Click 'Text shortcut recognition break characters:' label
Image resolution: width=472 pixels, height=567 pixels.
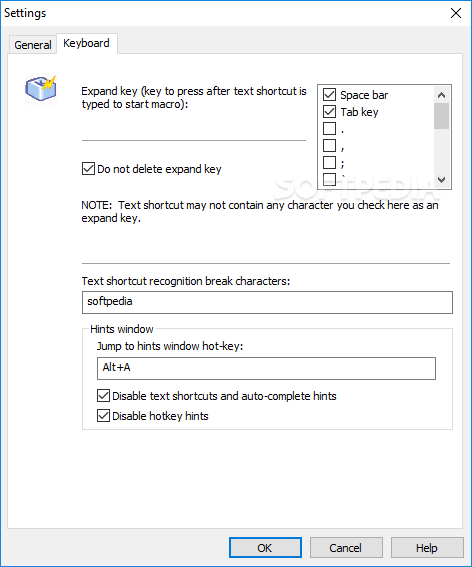186,281
